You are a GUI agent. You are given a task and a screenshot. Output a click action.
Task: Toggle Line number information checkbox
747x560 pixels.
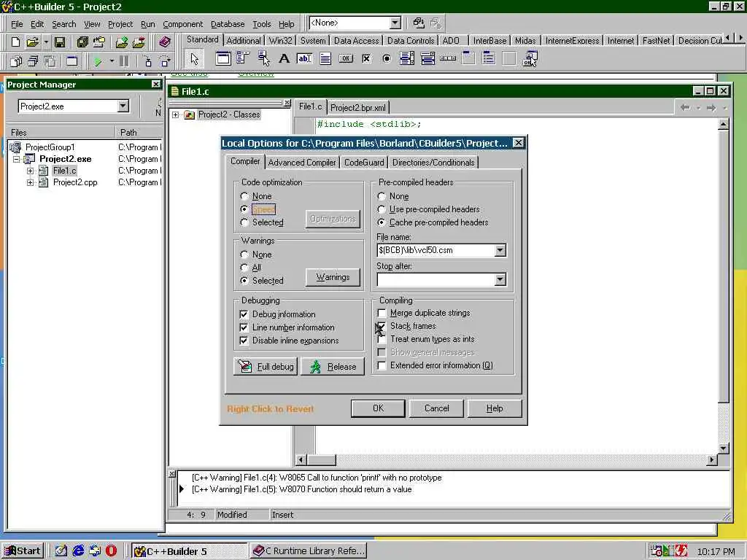pos(244,327)
